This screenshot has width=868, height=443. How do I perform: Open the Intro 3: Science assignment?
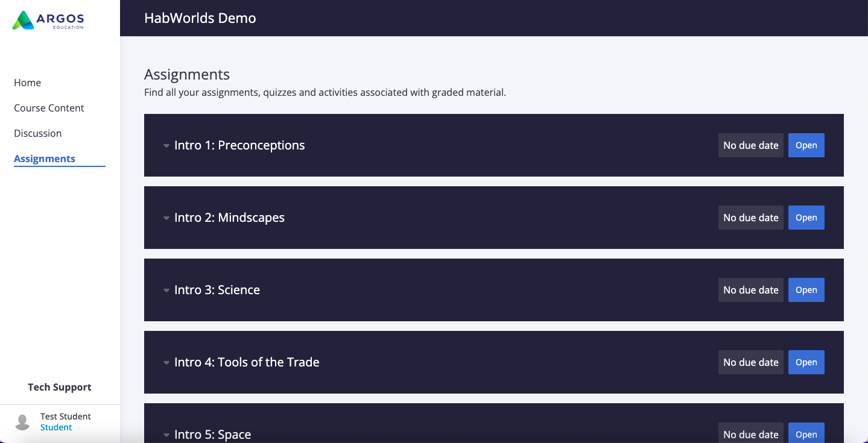pos(806,290)
